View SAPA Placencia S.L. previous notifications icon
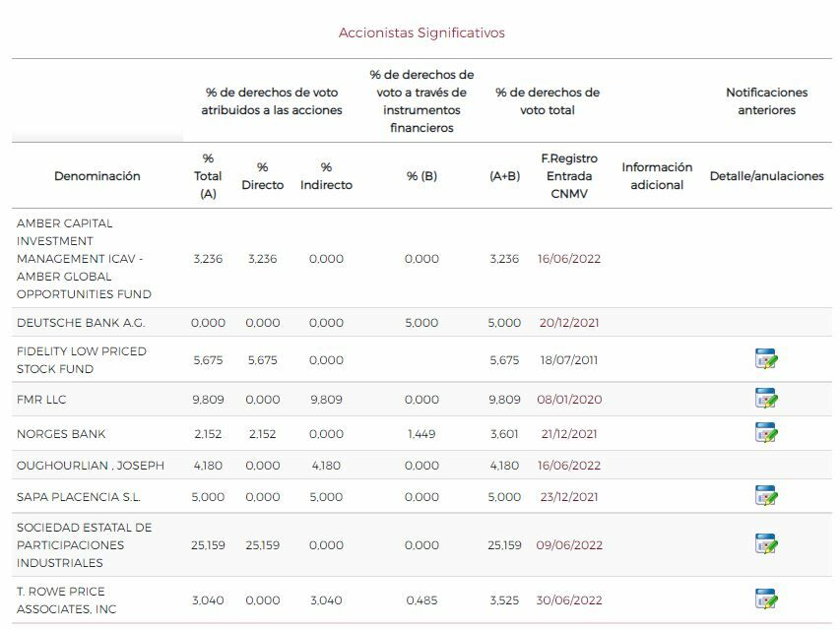Viewport: 840px width, 630px height. click(x=766, y=496)
